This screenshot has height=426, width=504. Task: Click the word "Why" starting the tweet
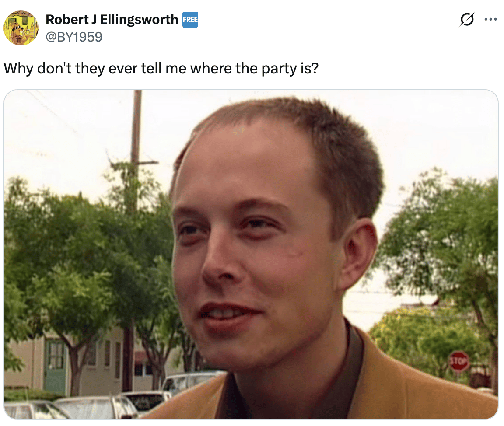click(18, 68)
